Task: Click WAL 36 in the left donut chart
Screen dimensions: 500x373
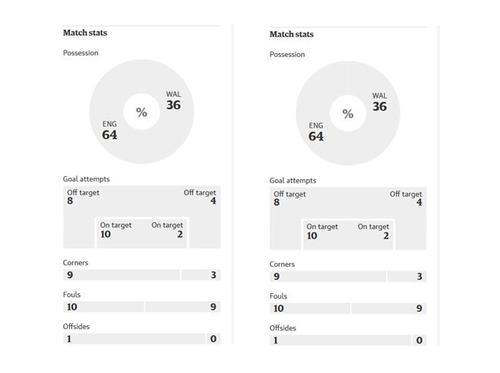Action: click(x=173, y=101)
